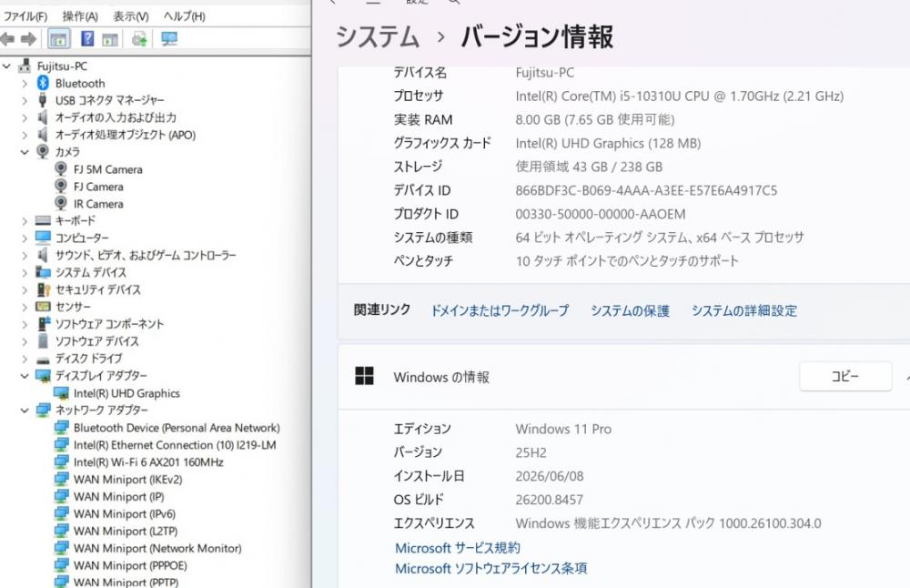Select WAN Miniport (Network Monitor)
Image resolution: width=910 pixels, height=588 pixels.
coord(157,548)
